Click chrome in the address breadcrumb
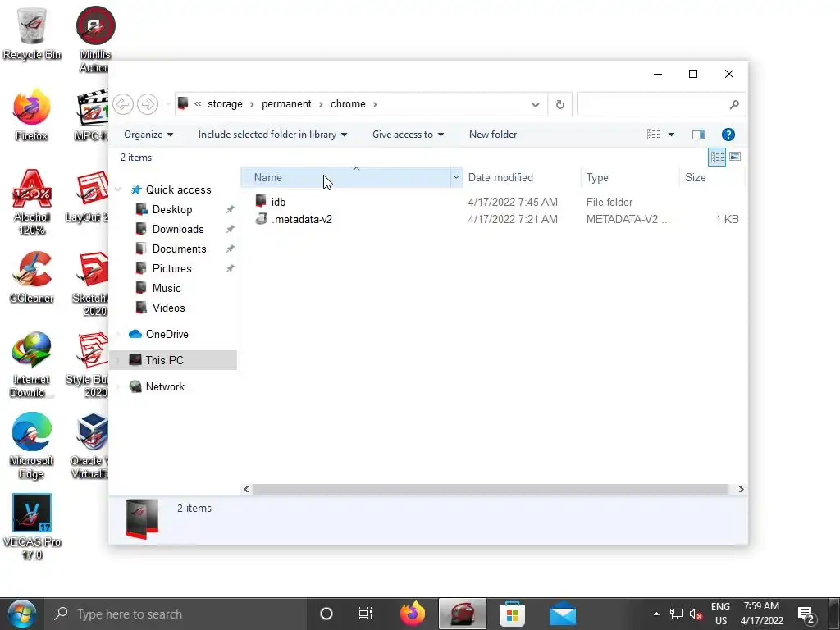This screenshot has width=840, height=630. pos(348,104)
